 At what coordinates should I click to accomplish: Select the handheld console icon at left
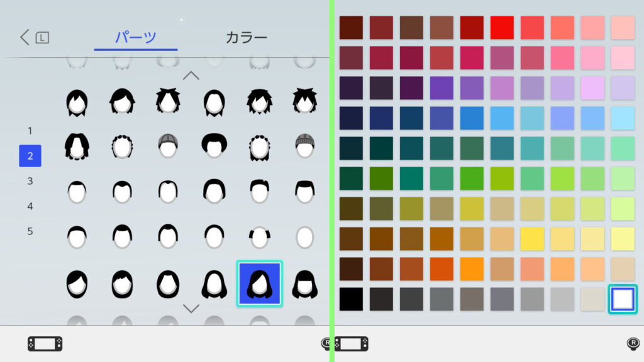45,344
